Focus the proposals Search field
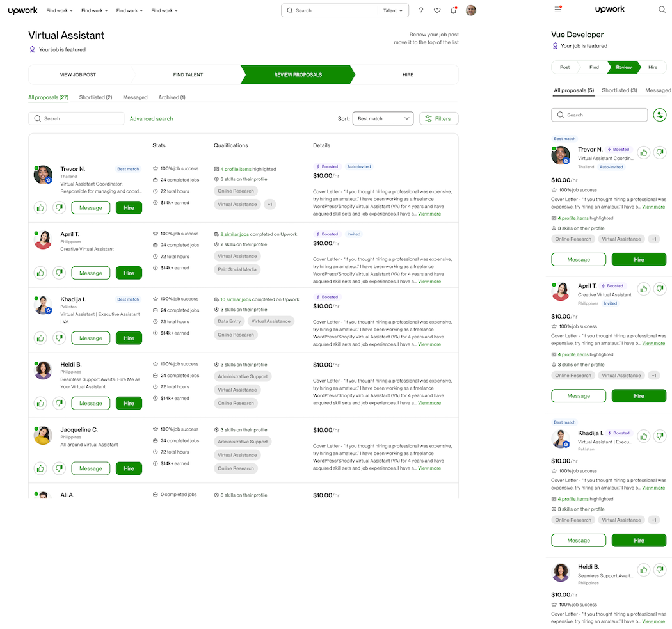The height and width of the screenshot is (629, 672). (76, 118)
